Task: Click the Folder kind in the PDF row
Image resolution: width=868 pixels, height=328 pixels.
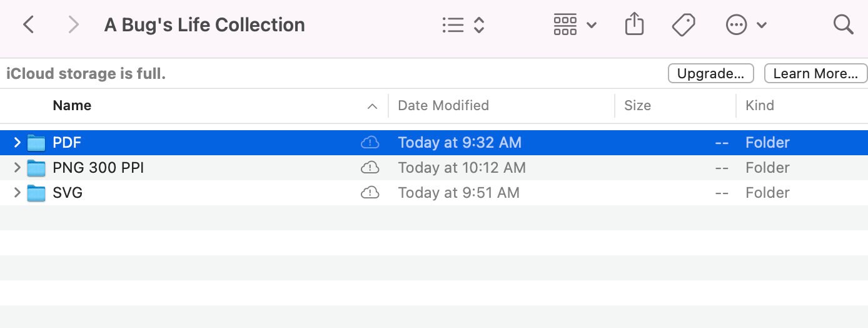Action: click(x=767, y=143)
